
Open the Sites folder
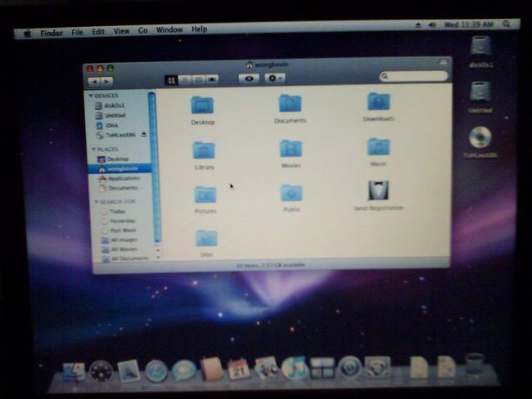click(206, 238)
